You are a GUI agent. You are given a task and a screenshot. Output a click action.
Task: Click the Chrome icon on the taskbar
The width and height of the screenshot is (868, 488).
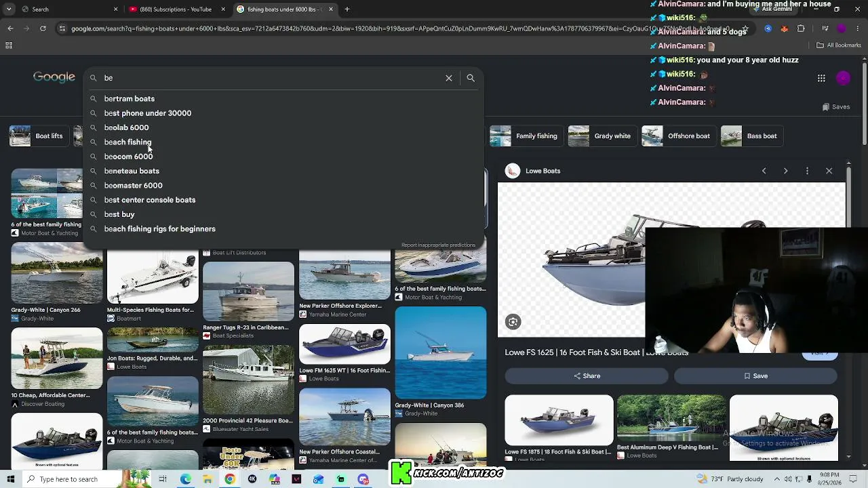point(230,479)
